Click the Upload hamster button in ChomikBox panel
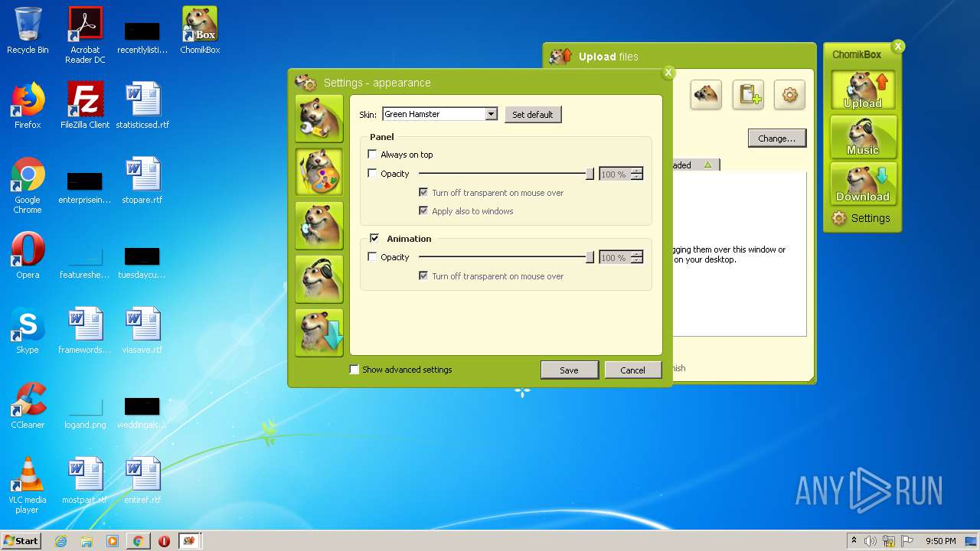The image size is (980, 551). [864, 90]
